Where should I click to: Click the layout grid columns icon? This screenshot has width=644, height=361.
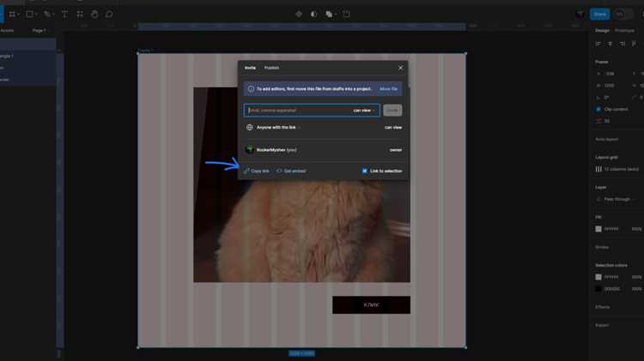(598, 169)
